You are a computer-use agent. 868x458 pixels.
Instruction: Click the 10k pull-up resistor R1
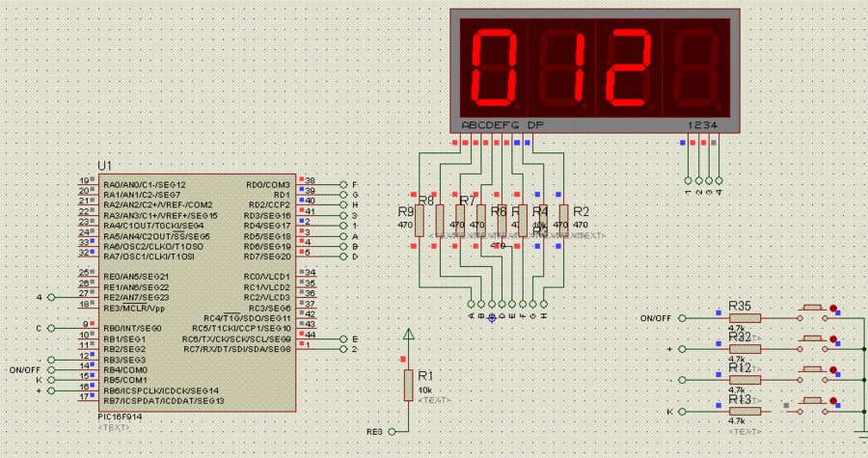tap(409, 383)
